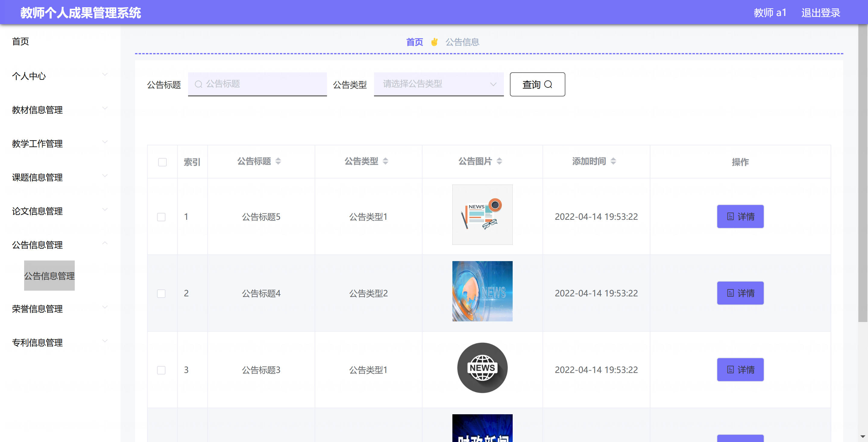The image size is (868, 442).
Task: Click 公告类型2 cell in row 2
Action: click(x=368, y=293)
